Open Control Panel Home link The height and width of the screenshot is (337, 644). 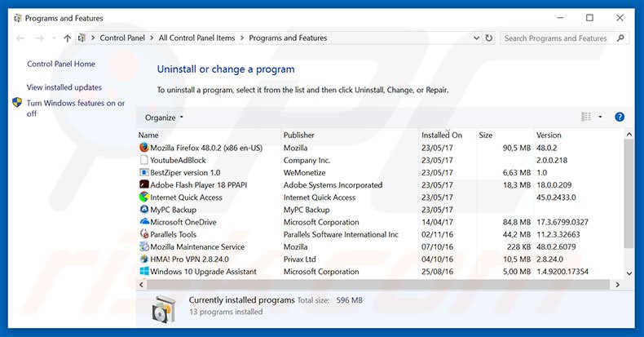[61, 64]
